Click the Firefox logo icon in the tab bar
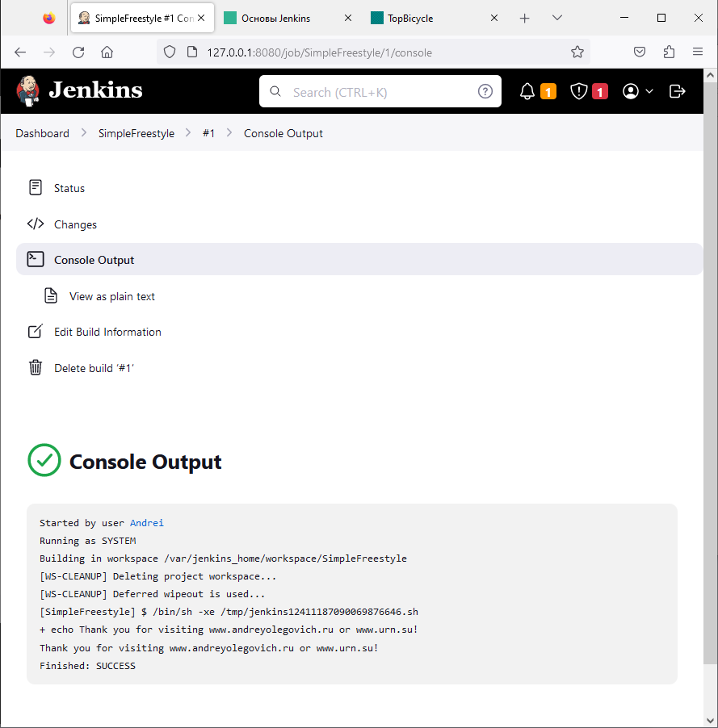The image size is (718, 728). 48,18
